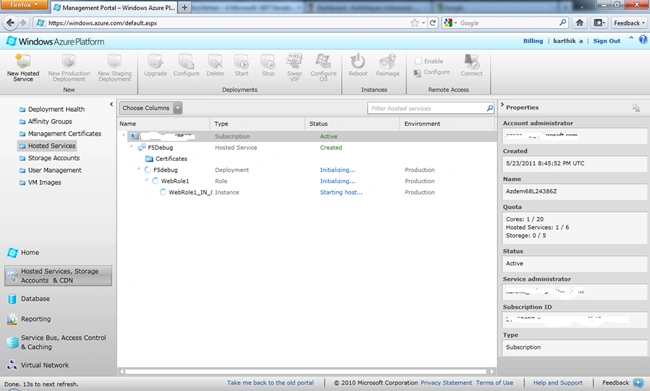Click New Staging Deployment icon
The width and height of the screenshot is (650, 391).
point(114,61)
